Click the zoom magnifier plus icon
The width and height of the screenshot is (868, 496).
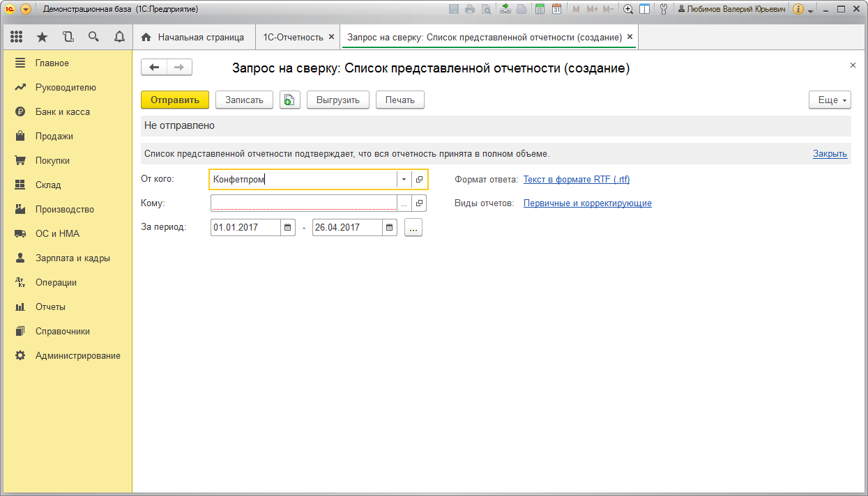tap(628, 9)
